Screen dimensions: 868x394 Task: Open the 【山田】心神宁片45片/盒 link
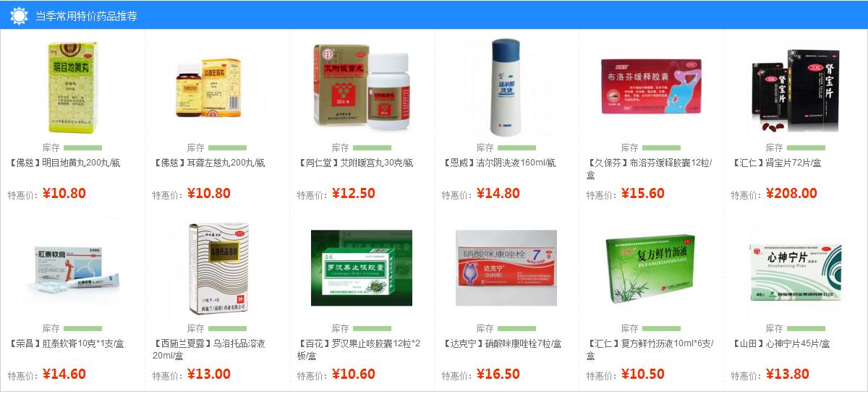coord(780,344)
